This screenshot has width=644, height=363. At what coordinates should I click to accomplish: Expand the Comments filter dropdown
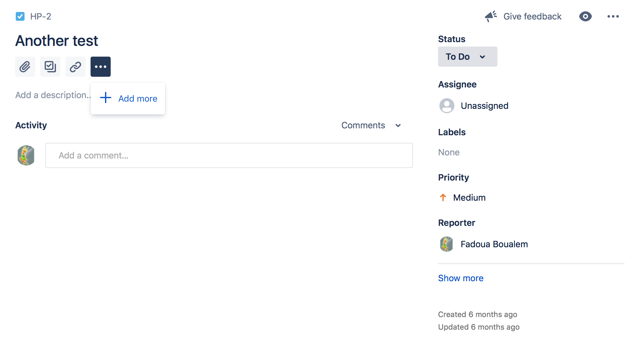(398, 125)
